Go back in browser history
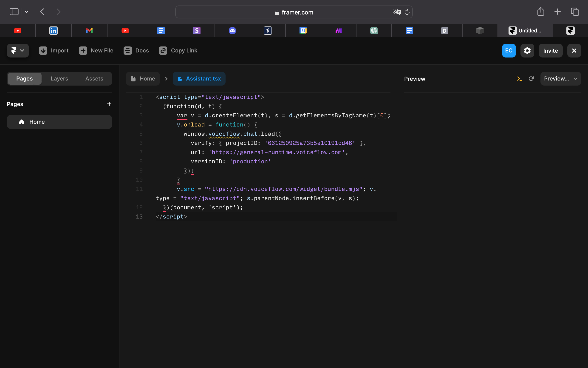 point(42,12)
